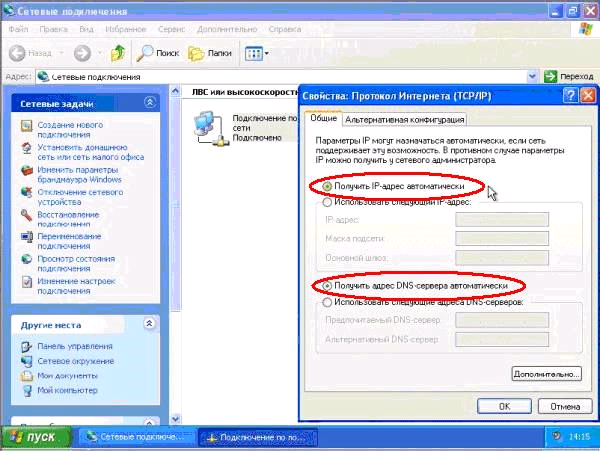Click the Отключение сетевого устройства icon

point(27,192)
